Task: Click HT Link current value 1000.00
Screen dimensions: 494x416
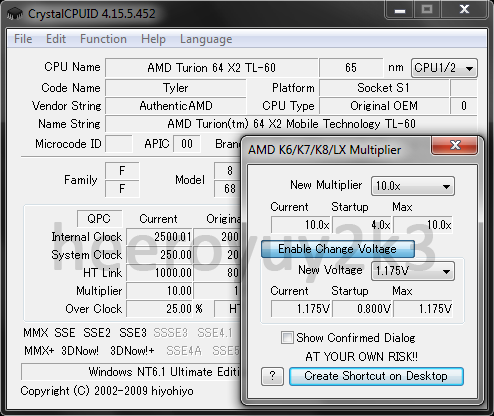Action: [x=159, y=273]
